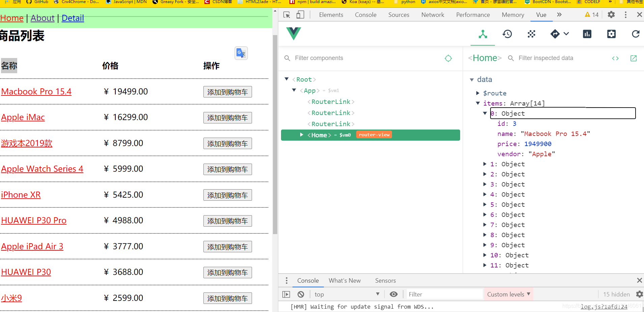Viewport: 644px width, 312px height.
Task: Switch to the Sources tab
Action: coord(399,15)
